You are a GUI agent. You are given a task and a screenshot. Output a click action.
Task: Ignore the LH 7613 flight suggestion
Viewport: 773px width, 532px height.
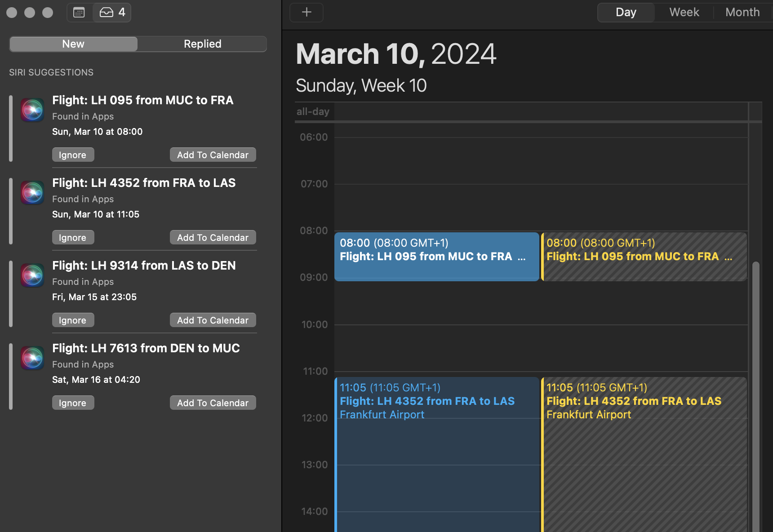click(x=73, y=403)
